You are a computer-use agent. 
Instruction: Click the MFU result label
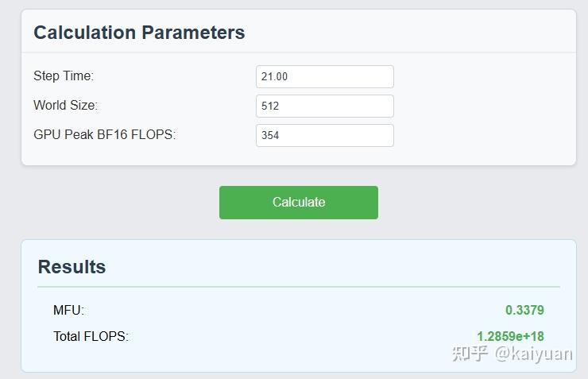coord(68,310)
